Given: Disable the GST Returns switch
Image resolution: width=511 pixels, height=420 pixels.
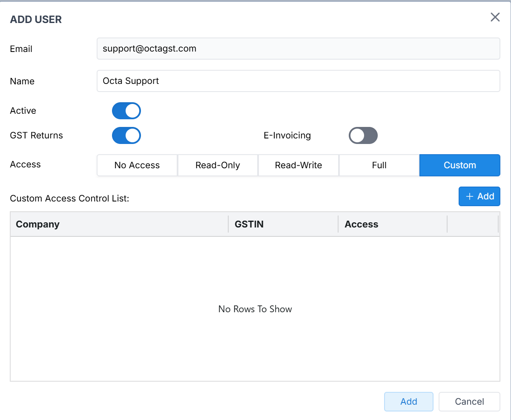Looking at the screenshot, I should 126,135.
